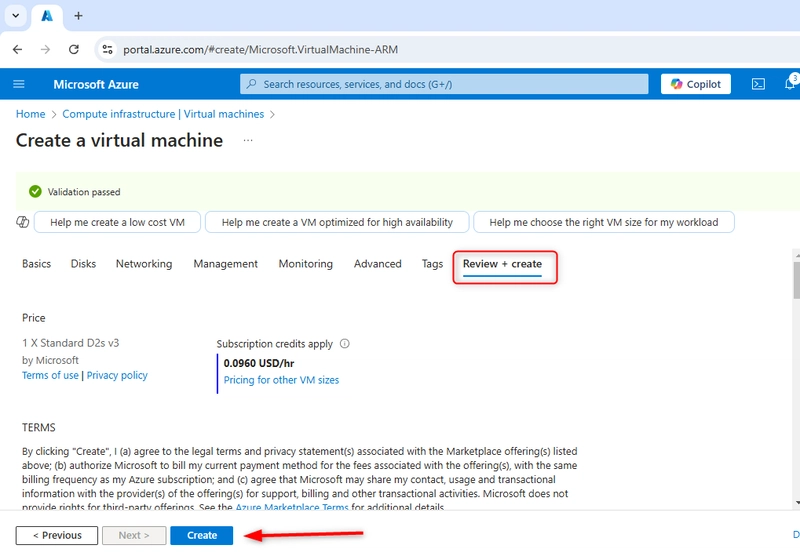This screenshot has width=800, height=556.
Task: Click the green Validation passed checkmark
Action: click(x=35, y=192)
